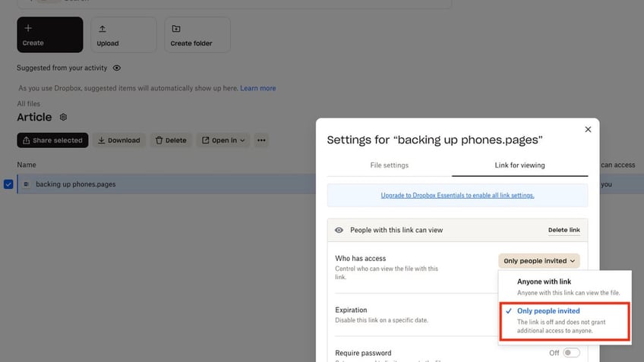Screen dimensions: 644x362
Task: Click the Create folder button
Action: click(x=197, y=34)
